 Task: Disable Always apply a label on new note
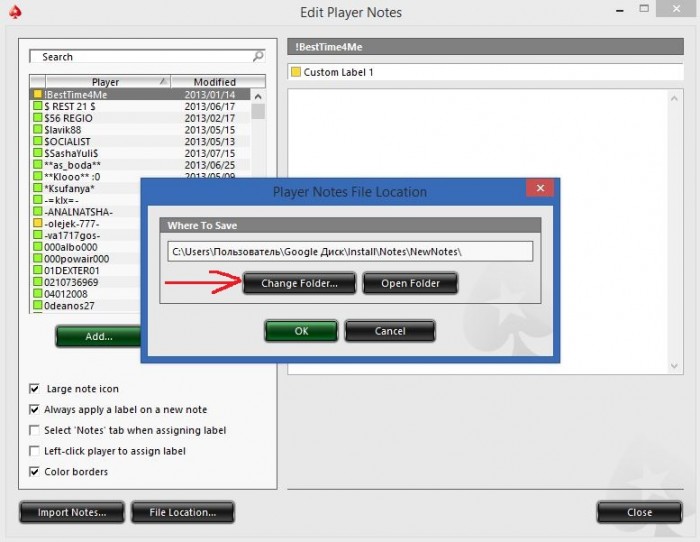pyautogui.click(x=34, y=409)
